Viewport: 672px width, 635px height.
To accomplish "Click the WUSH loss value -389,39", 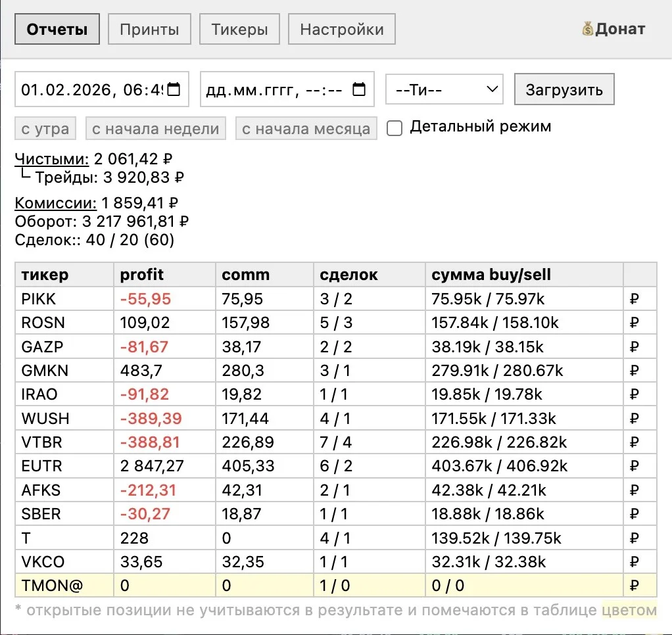I will pos(151,418).
